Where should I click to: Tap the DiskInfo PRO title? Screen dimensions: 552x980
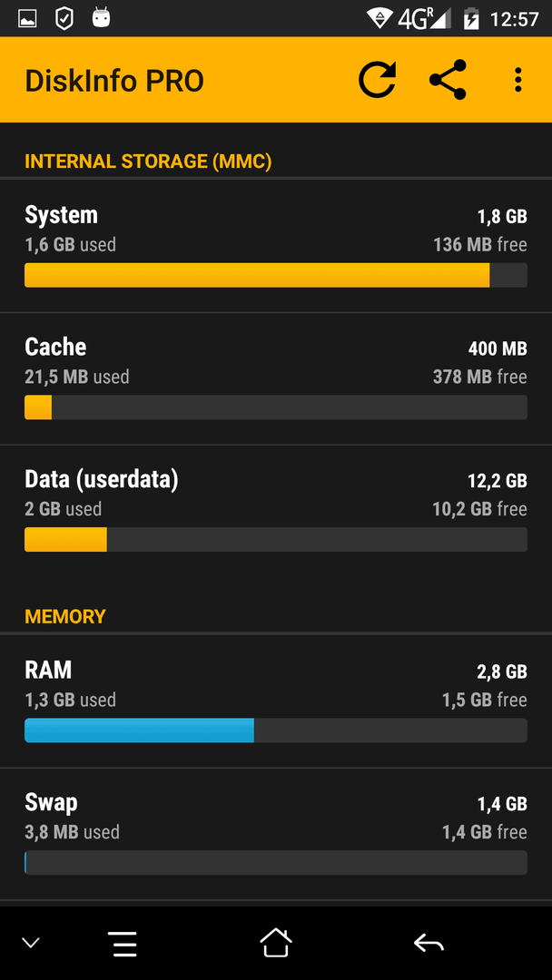click(x=114, y=82)
